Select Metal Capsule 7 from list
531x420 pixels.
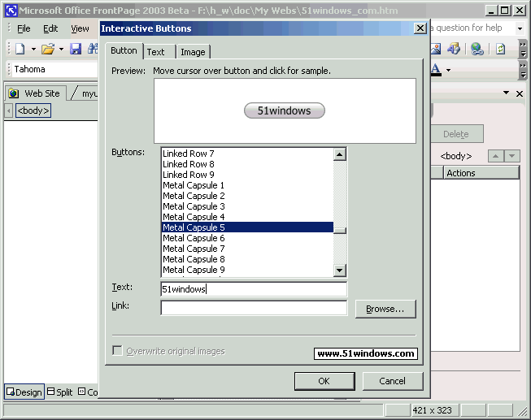point(194,249)
